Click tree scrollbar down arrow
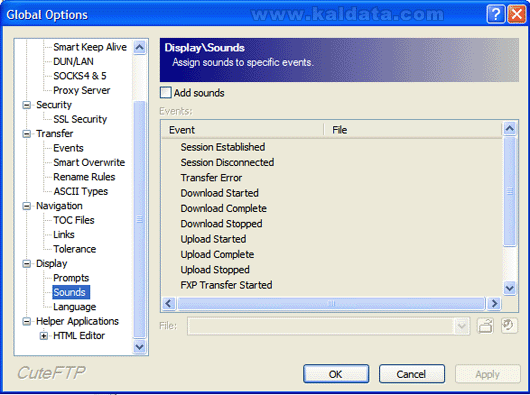This screenshot has height=395, width=530. [x=140, y=347]
